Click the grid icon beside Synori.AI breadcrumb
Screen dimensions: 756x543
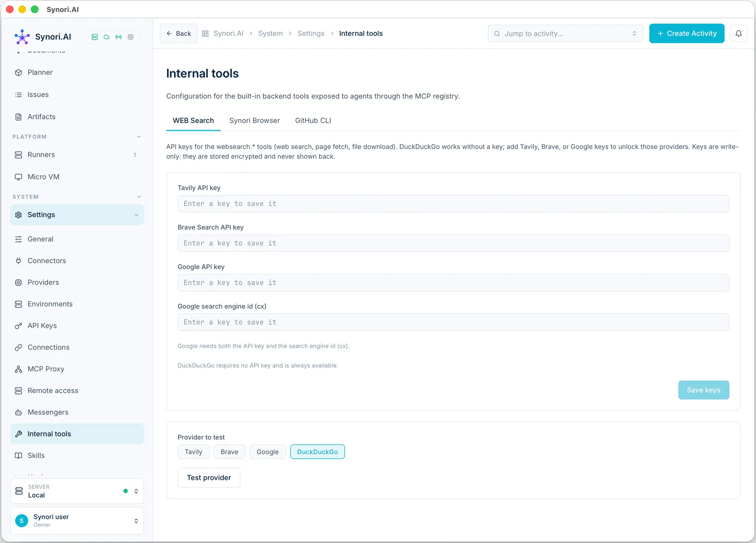pos(205,34)
